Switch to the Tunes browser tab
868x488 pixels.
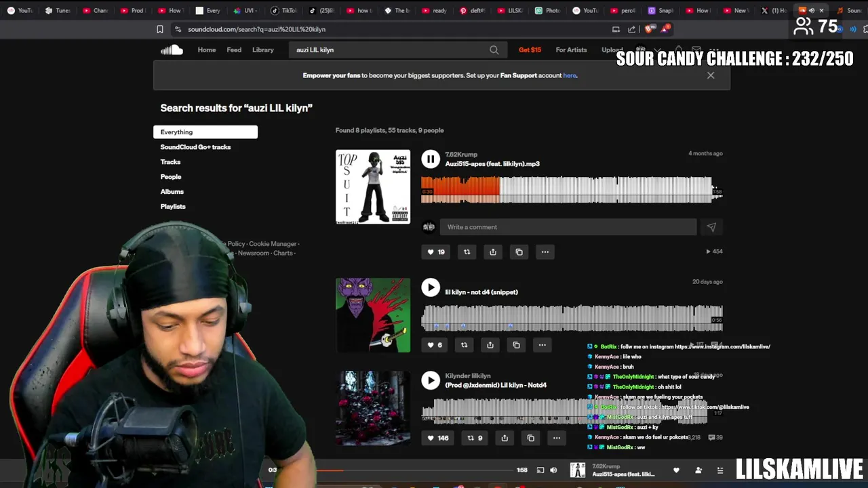click(x=59, y=10)
